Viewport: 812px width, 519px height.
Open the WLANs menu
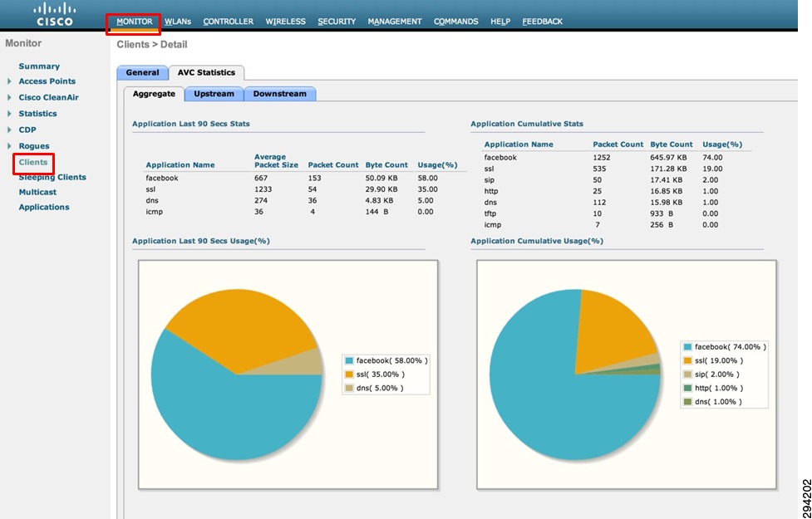178,22
